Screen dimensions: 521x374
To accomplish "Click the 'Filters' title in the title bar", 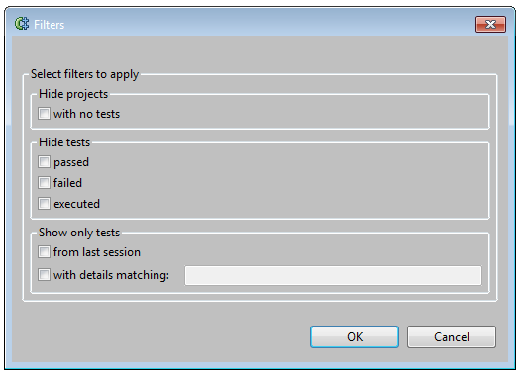I will click(x=49, y=25).
